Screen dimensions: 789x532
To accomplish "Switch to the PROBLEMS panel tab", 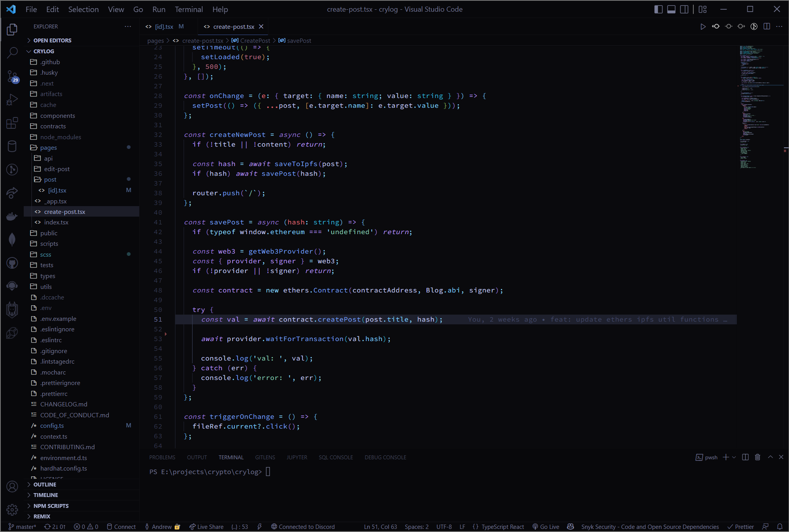I will (162, 457).
